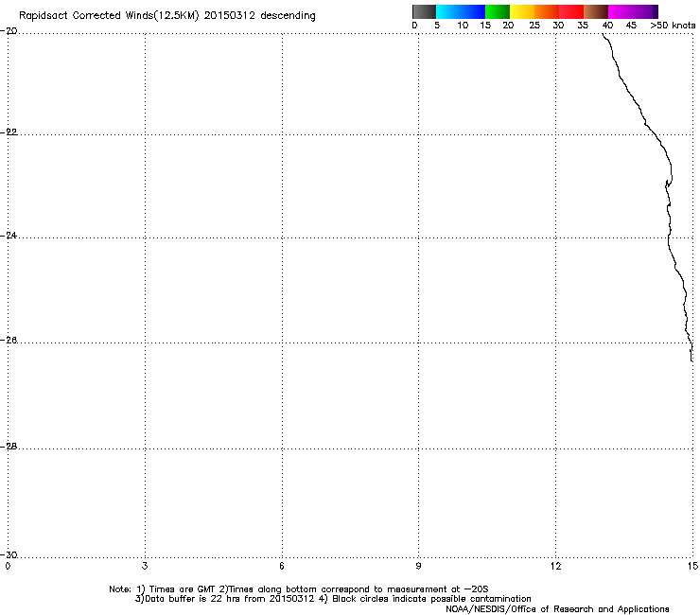Click the longitude label '0' on bottom axis
The width and height of the screenshot is (700, 615).
[x=8, y=567]
